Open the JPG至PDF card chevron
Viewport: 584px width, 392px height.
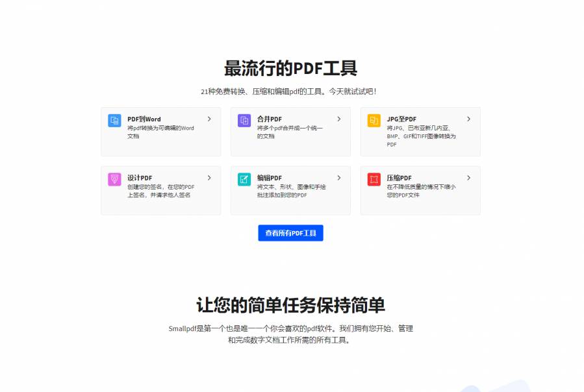[468, 119]
